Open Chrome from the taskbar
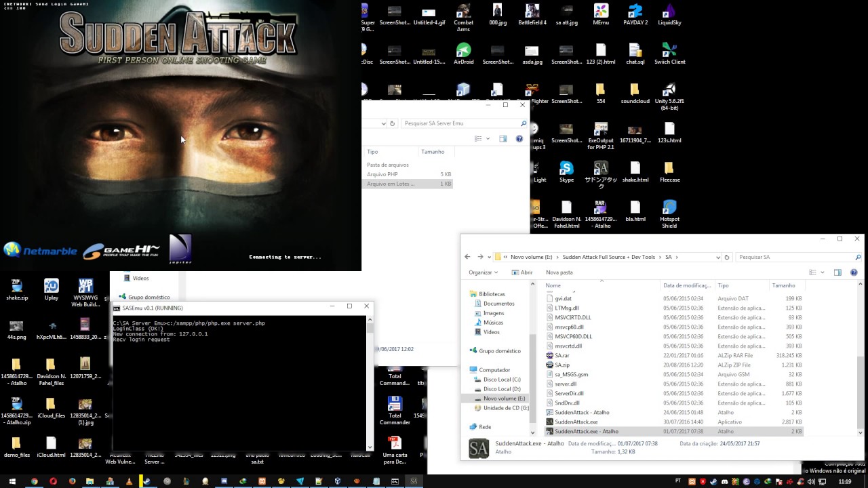The width and height of the screenshot is (868, 488). pos(34,481)
